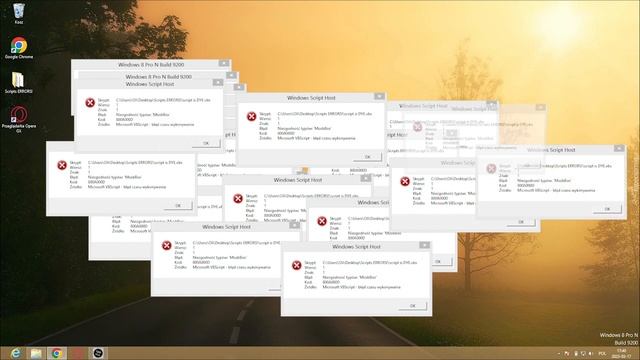
Task: Open Internet Explorer from the taskbar
Action: (x=16, y=353)
